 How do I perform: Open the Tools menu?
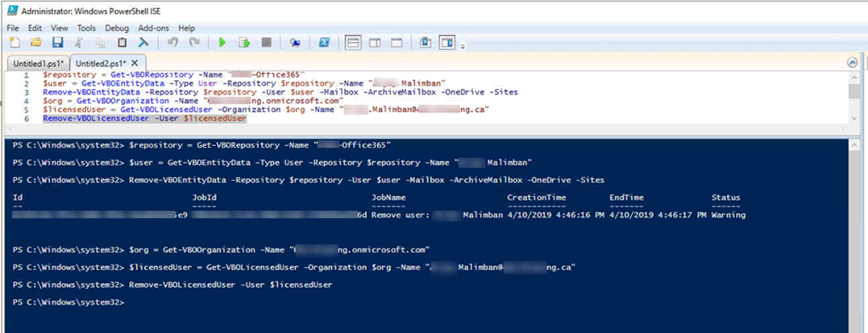tap(86, 27)
